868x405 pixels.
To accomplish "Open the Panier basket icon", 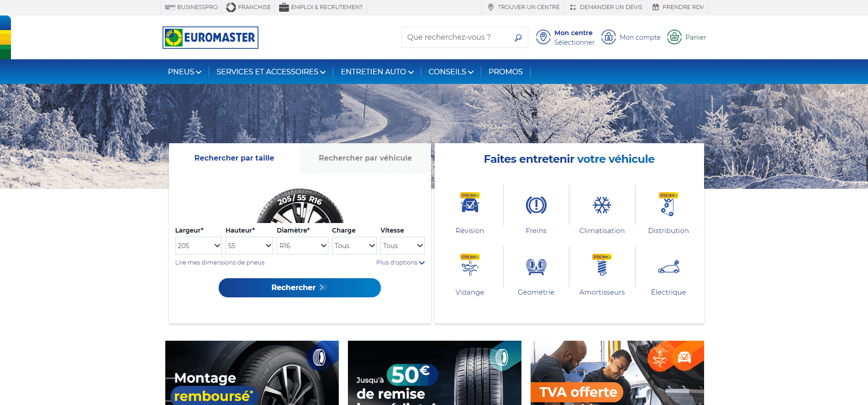I will tap(674, 37).
